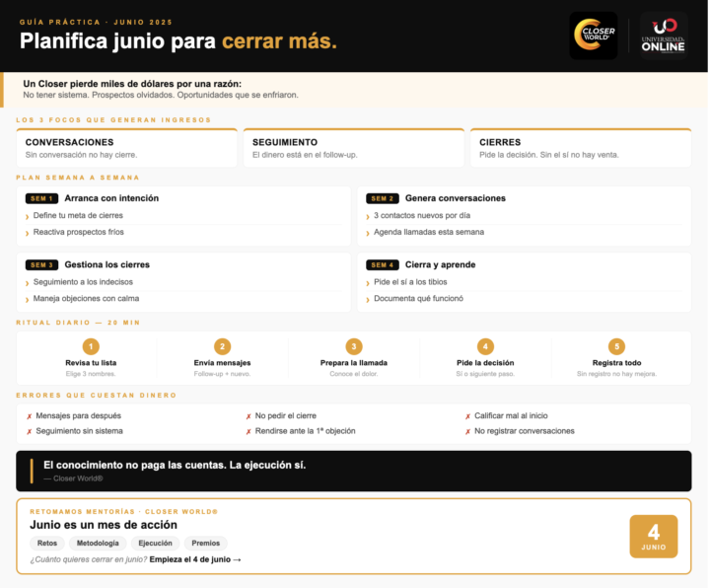Click the Arranca con intención heading
Screen dimensions: 710x588
[x=111, y=198]
